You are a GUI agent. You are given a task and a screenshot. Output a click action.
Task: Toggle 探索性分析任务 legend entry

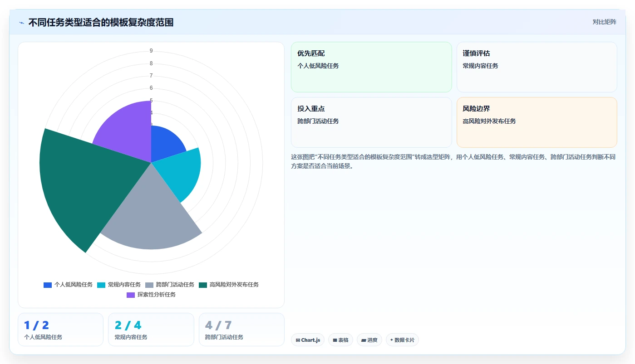151,295
